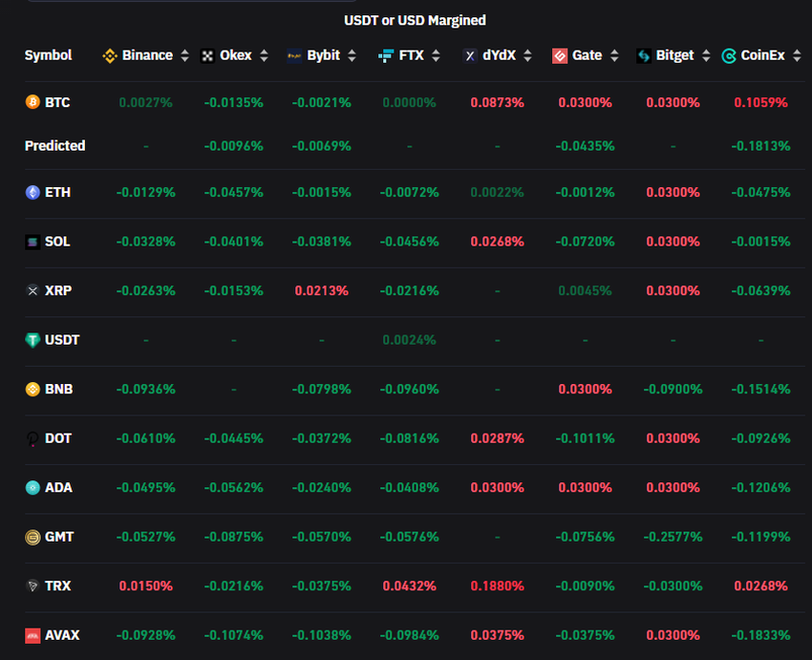812x660 pixels.
Task: Sort table by Binance column arrows
Action: tap(185, 56)
